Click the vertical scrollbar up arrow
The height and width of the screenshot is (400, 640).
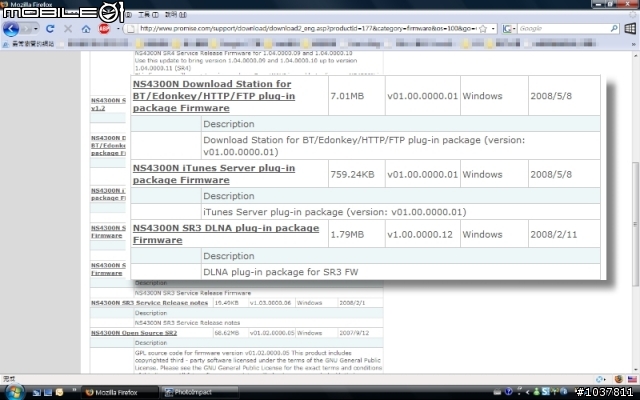pyautogui.click(x=636, y=56)
